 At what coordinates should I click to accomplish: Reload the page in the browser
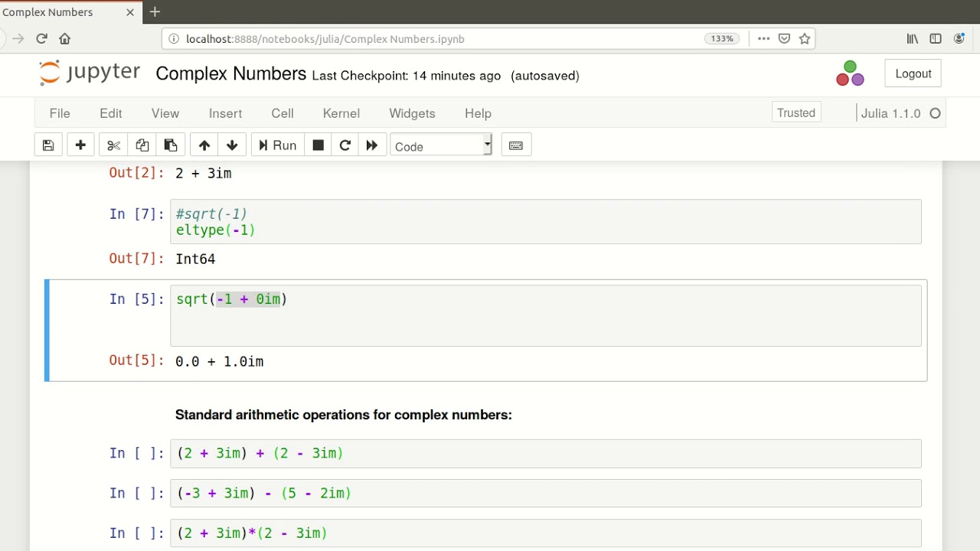pyautogui.click(x=41, y=38)
